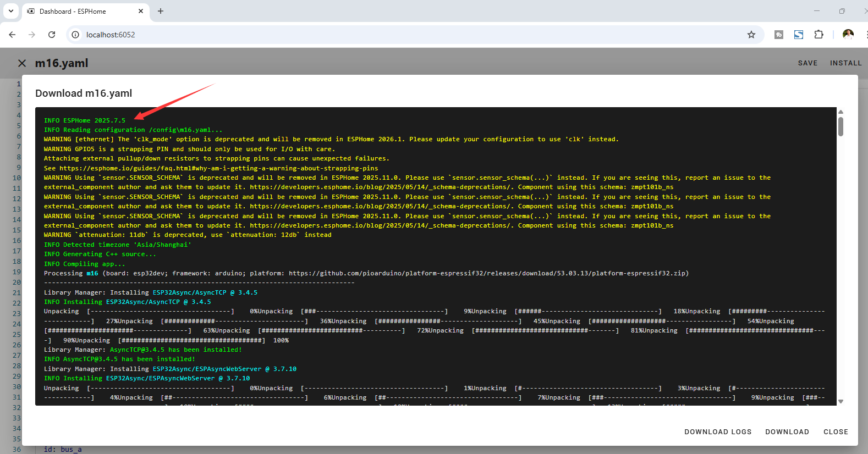This screenshot has width=868, height=454.
Task: Click CLOSE to dismiss the download dialog
Action: point(835,432)
